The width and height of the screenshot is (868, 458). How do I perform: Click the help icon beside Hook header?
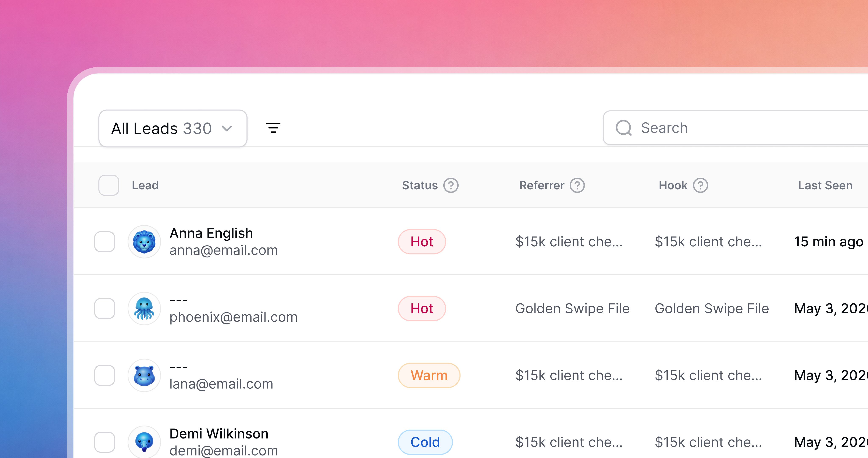[700, 185]
